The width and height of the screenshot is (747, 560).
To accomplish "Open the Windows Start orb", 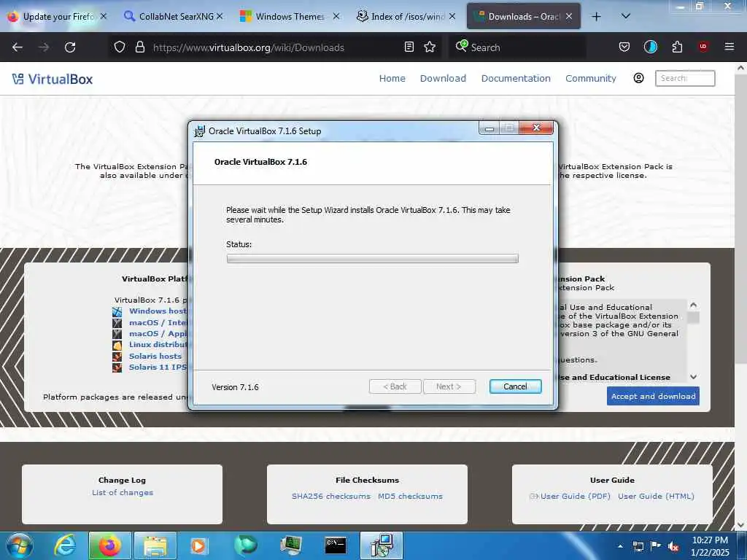I will 20,545.
